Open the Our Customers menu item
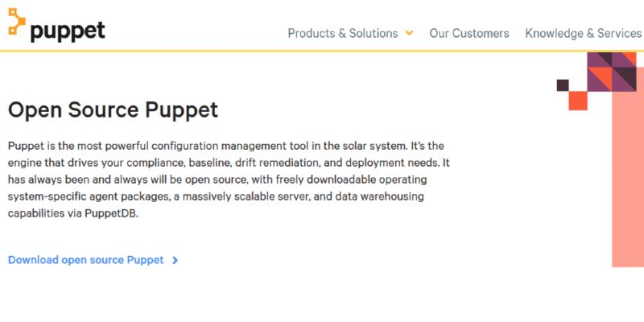Screen dimensions: 644x322 pyautogui.click(x=469, y=34)
